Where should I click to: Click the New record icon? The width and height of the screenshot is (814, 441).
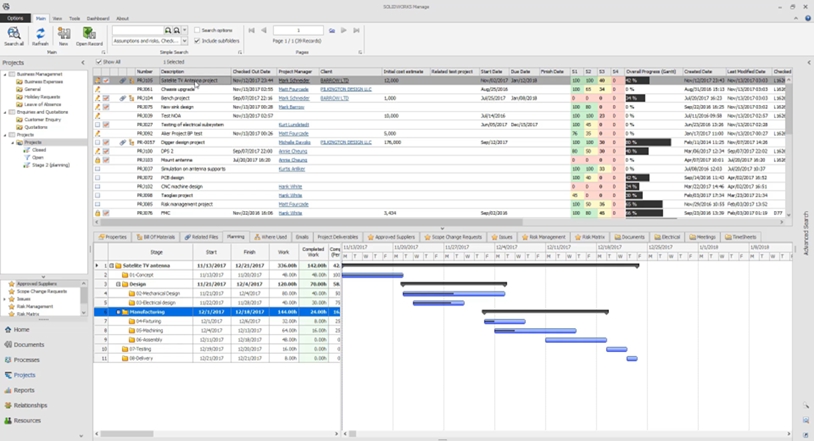64,34
